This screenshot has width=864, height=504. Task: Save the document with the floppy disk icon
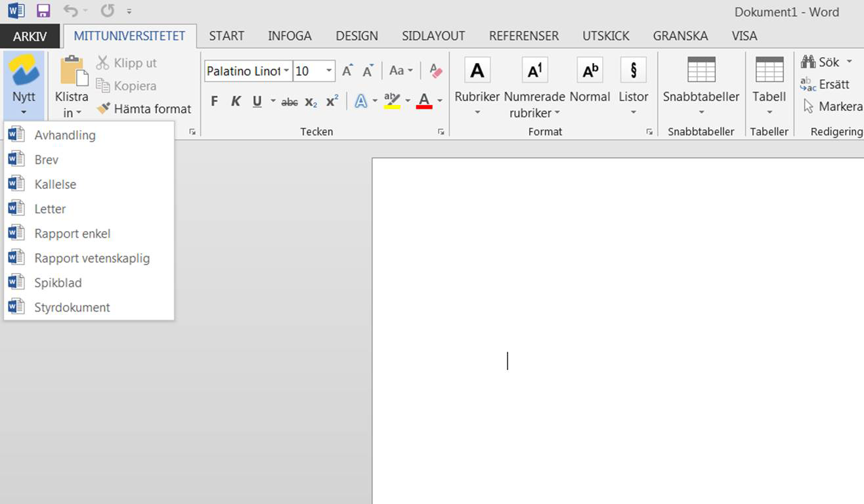(x=43, y=10)
